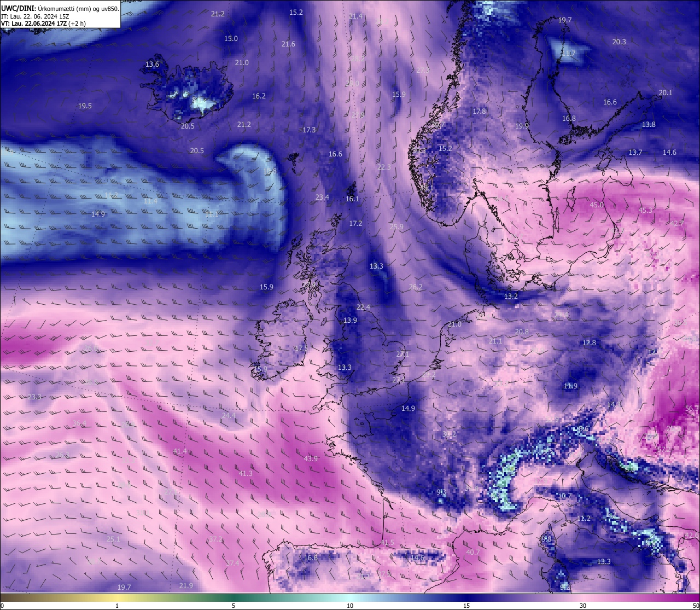
Task: Click the 42.7 value at the right edge
Action: [x=677, y=224]
